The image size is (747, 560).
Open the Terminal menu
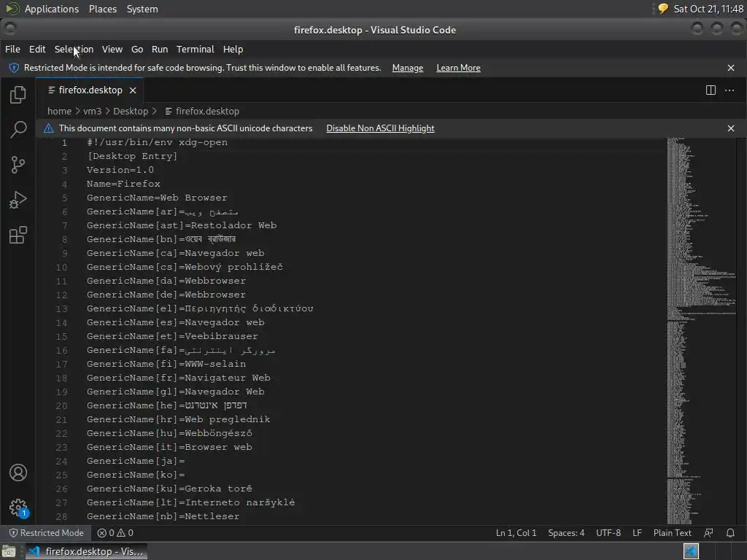tap(196, 49)
